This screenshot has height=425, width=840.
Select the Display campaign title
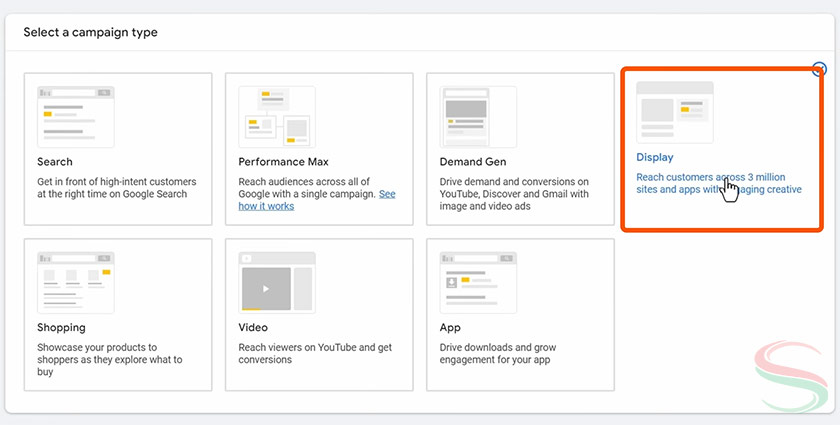(x=655, y=157)
